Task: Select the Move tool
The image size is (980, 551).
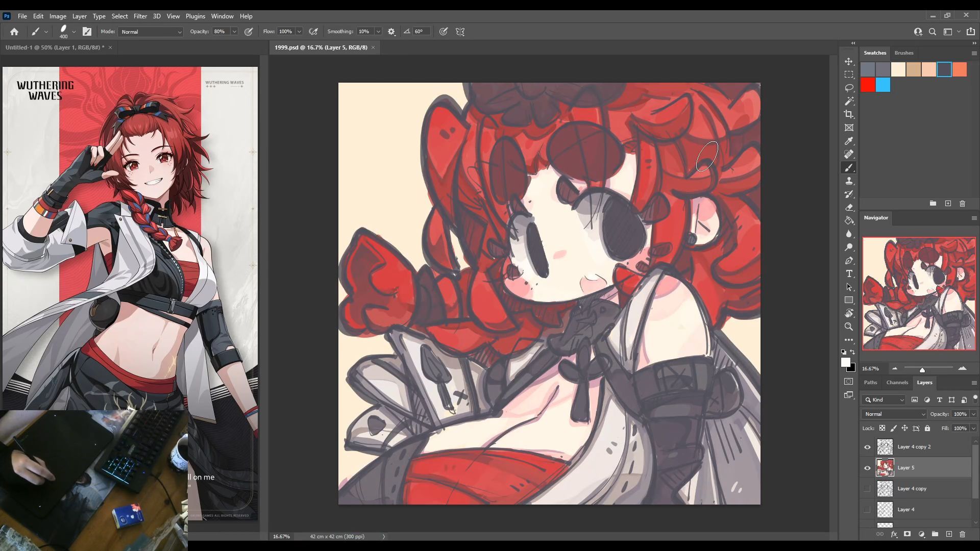Action: click(x=849, y=61)
